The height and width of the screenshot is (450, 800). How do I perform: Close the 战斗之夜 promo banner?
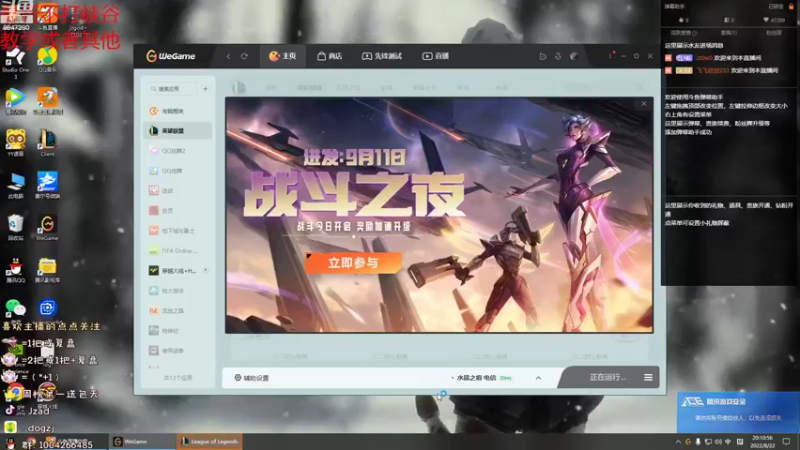(x=644, y=104)
